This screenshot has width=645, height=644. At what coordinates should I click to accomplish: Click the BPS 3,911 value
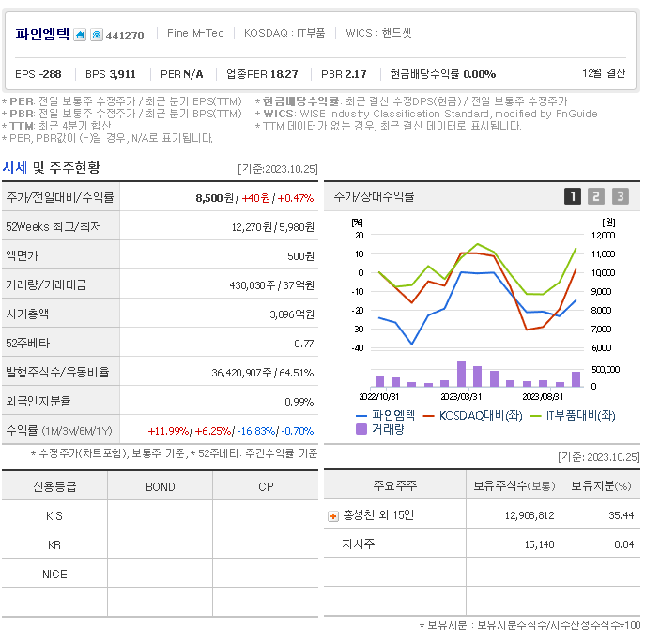point(110,74)
